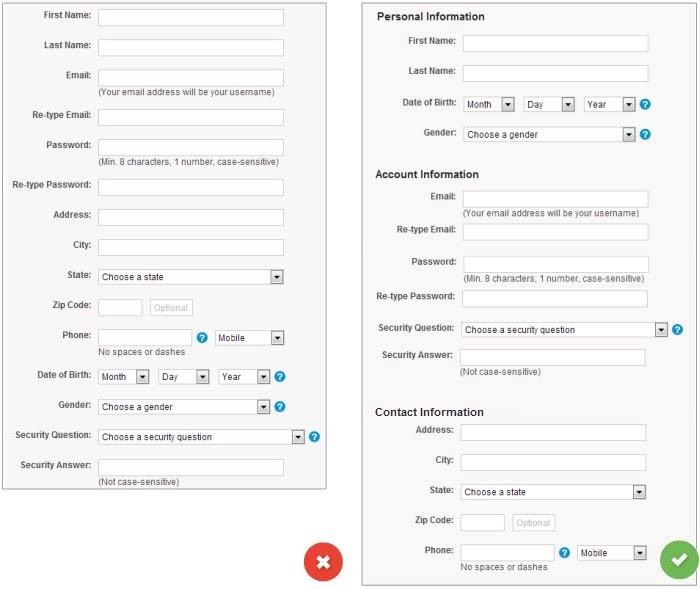Open the Choose a gender dropdown under Personal Information
Screen dimensions: 700x589
[549, 134]
